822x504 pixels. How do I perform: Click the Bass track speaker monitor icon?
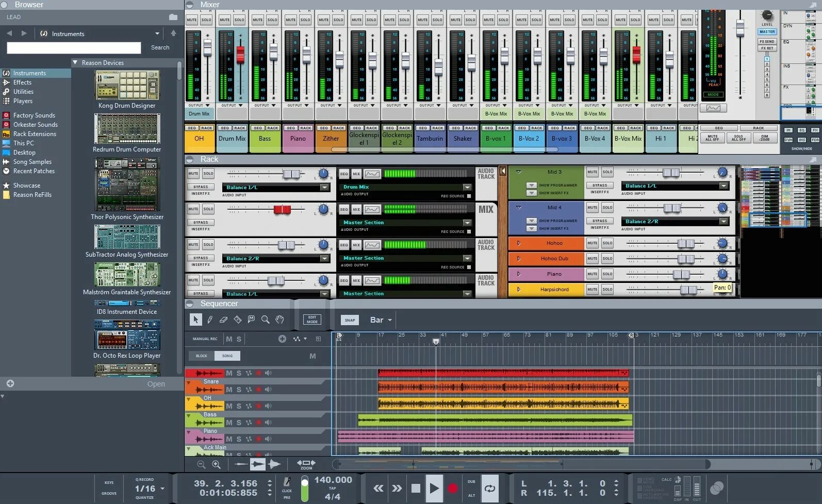[268, 423]
